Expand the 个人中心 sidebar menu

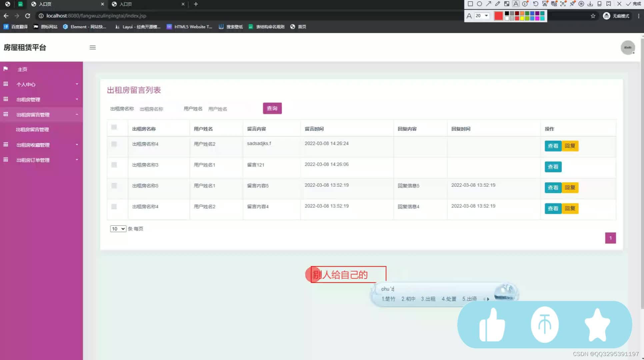(x=41, y=84)
